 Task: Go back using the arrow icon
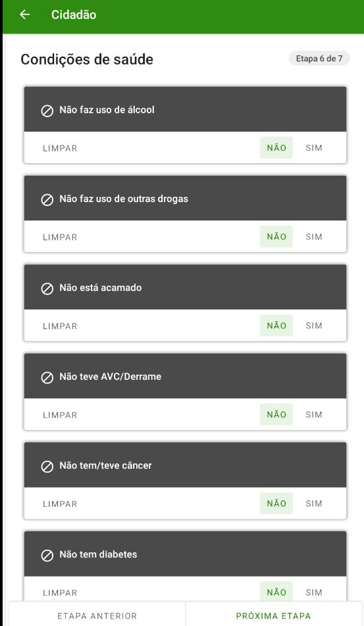pos(25,14)
